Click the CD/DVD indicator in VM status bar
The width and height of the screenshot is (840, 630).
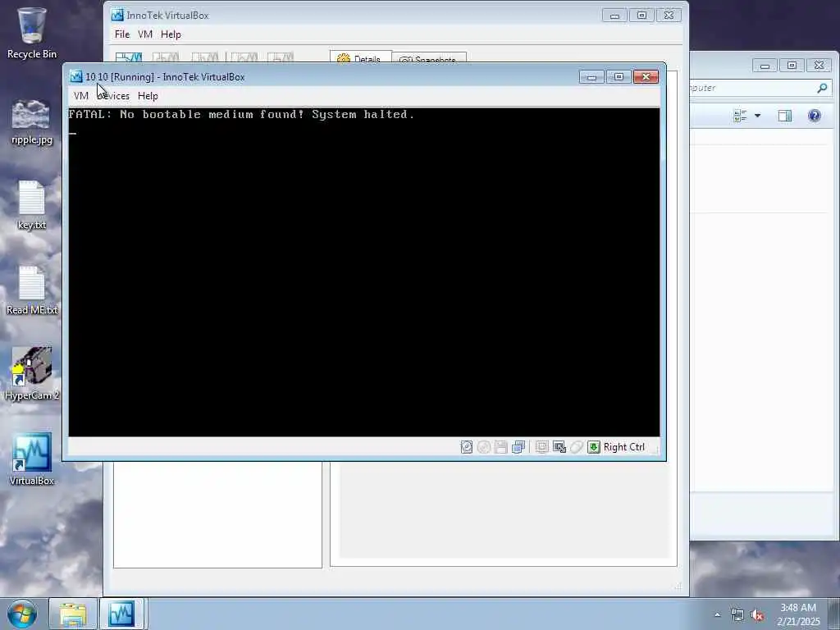(484, 447)
